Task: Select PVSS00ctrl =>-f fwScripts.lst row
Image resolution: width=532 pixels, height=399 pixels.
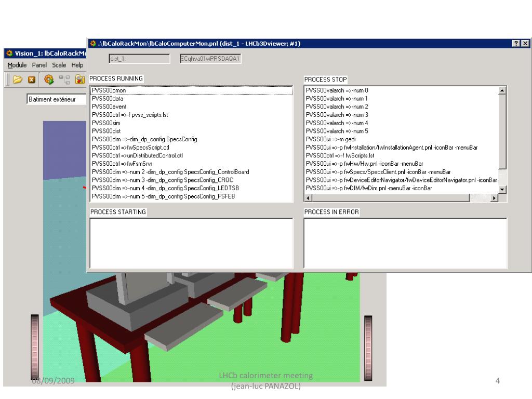Action: [402, 155]
